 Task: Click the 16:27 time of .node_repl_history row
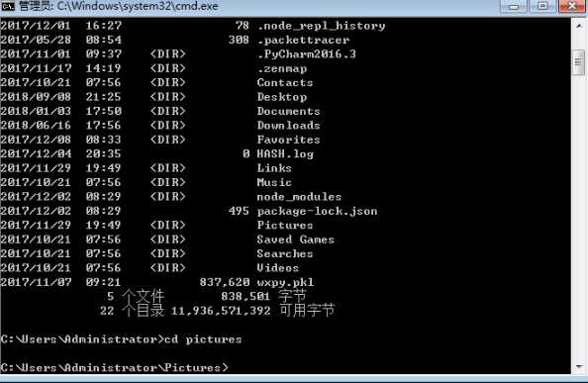[104, 26]
